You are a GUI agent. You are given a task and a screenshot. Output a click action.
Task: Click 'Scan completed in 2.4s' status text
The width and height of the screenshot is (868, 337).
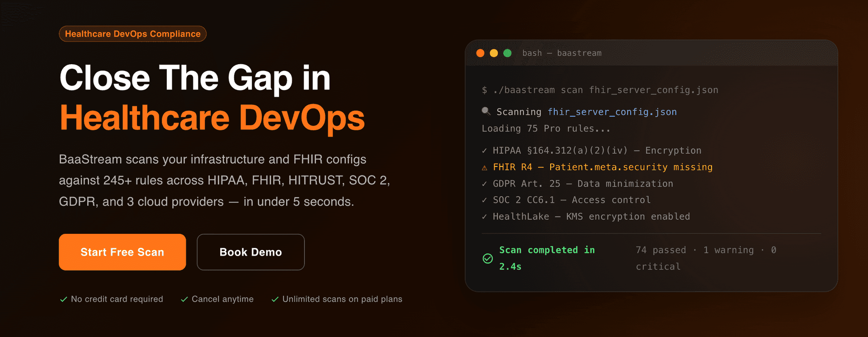coord(547,258)
